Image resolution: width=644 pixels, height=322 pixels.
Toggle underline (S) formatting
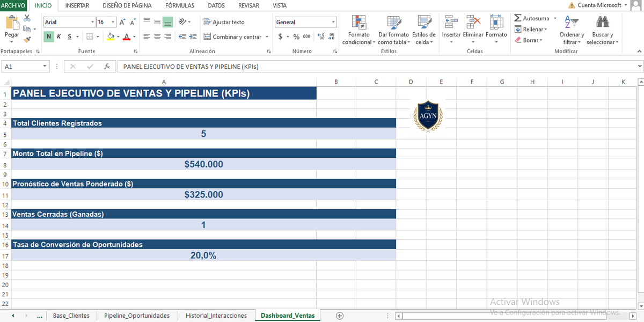[x=69, y=36]
